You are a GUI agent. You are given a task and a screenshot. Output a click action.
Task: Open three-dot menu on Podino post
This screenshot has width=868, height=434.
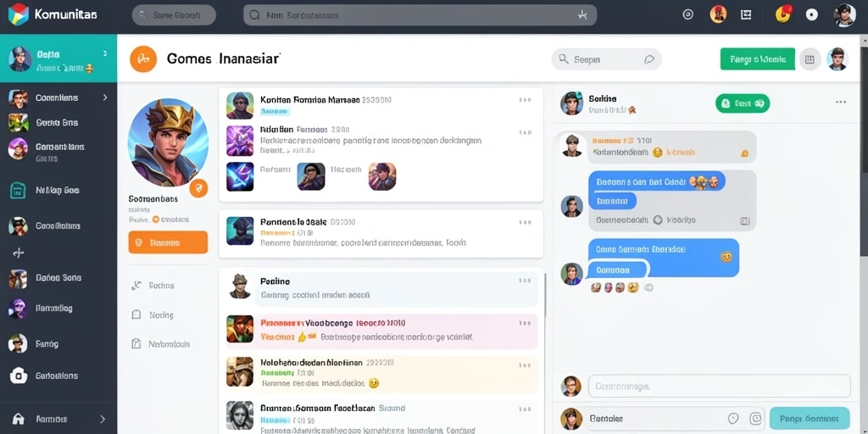pos(525,281)
